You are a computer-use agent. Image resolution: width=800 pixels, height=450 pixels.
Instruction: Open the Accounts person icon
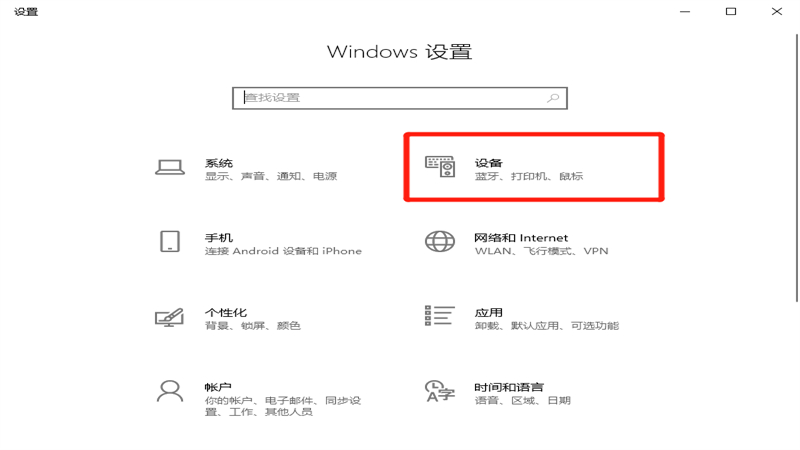(x=170, y=392)
